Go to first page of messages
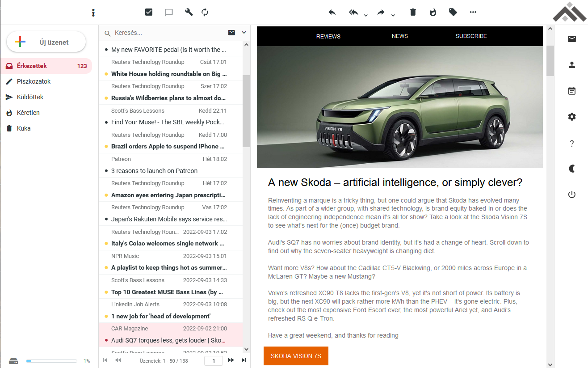 (x=105, y=360)
